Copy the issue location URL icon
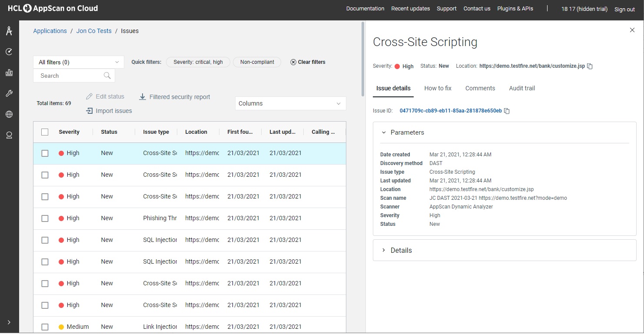Image resolution: width=644 pixels, height=334 pixels. 590,66
